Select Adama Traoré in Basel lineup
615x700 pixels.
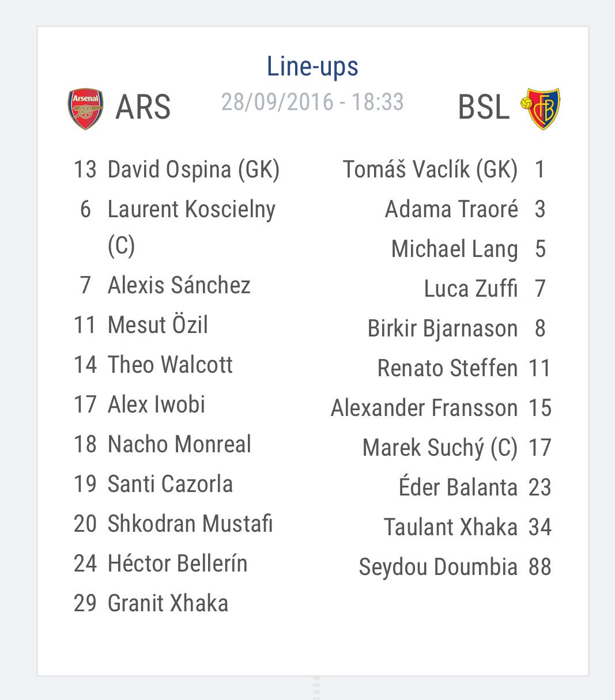pyautogui.click(x=465, y=209)
